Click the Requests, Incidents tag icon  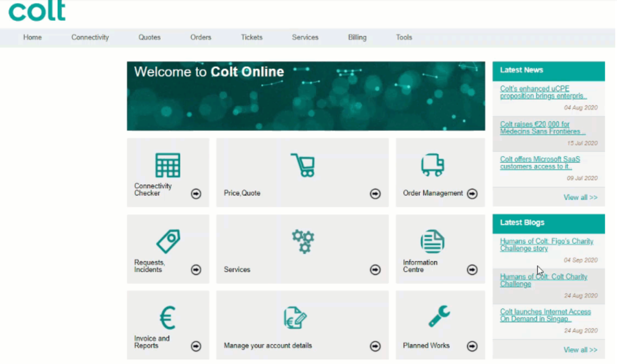click(x=168, y=241)
